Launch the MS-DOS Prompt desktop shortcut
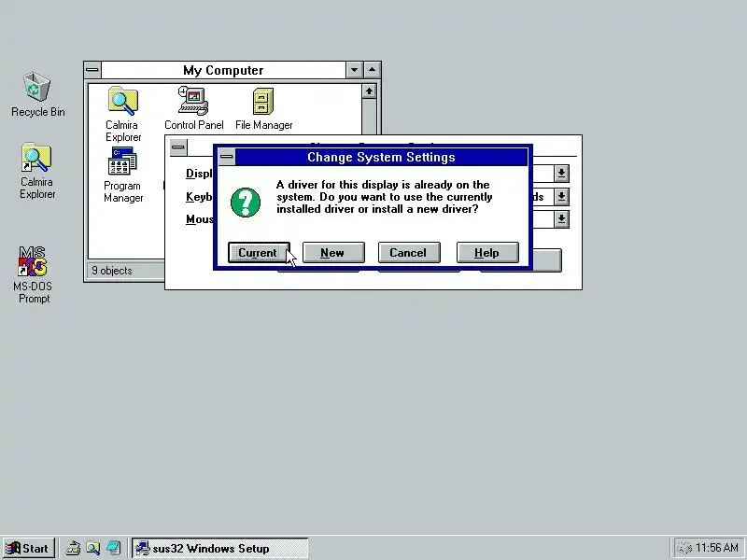Image resolution: width=747 pixels, height=560 pixels. coord(33,274)
